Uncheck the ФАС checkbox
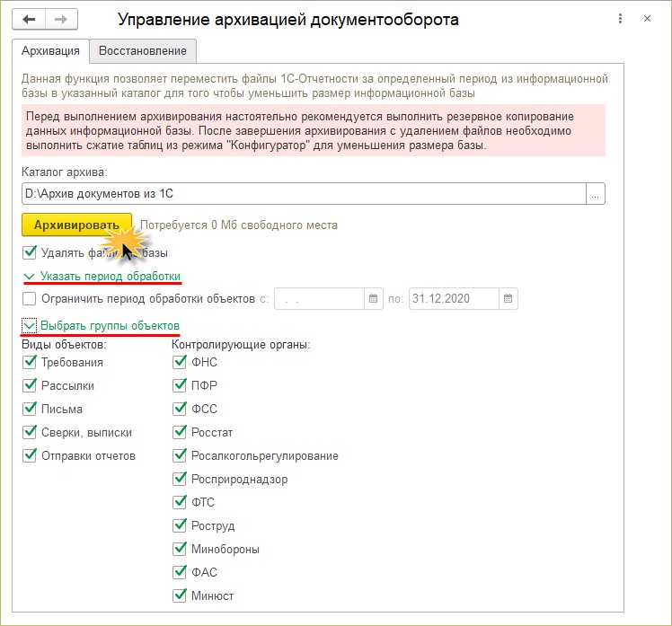The height and width of the screenshot is (626, 672). pyautogui.click(x=179, y=572)
